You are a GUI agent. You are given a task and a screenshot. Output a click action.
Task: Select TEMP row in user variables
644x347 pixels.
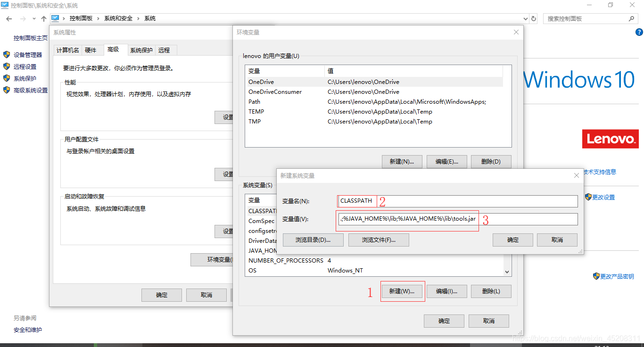374,111
